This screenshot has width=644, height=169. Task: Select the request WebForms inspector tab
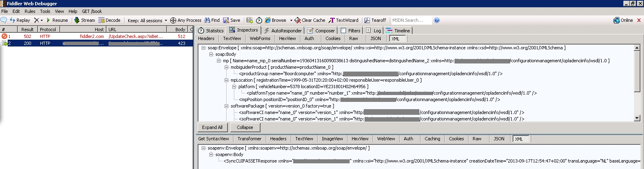point(260,38)
